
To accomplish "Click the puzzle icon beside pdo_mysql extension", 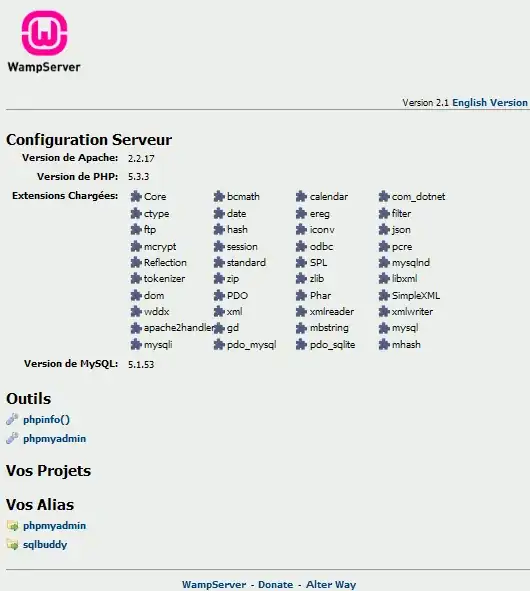I will [x=219, y=344].
